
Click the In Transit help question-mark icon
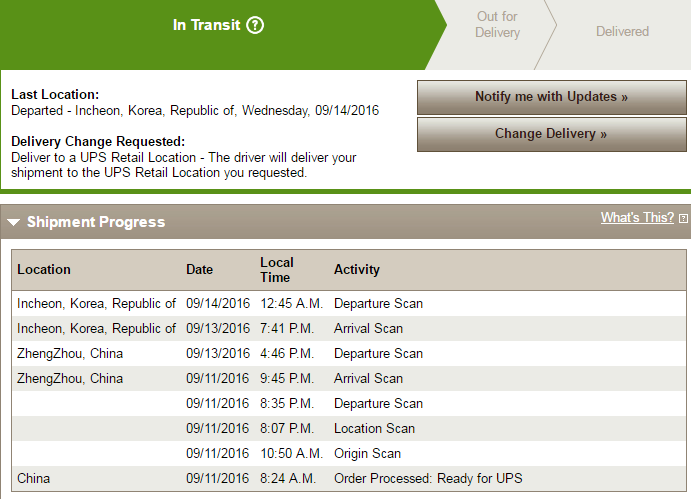255,25
